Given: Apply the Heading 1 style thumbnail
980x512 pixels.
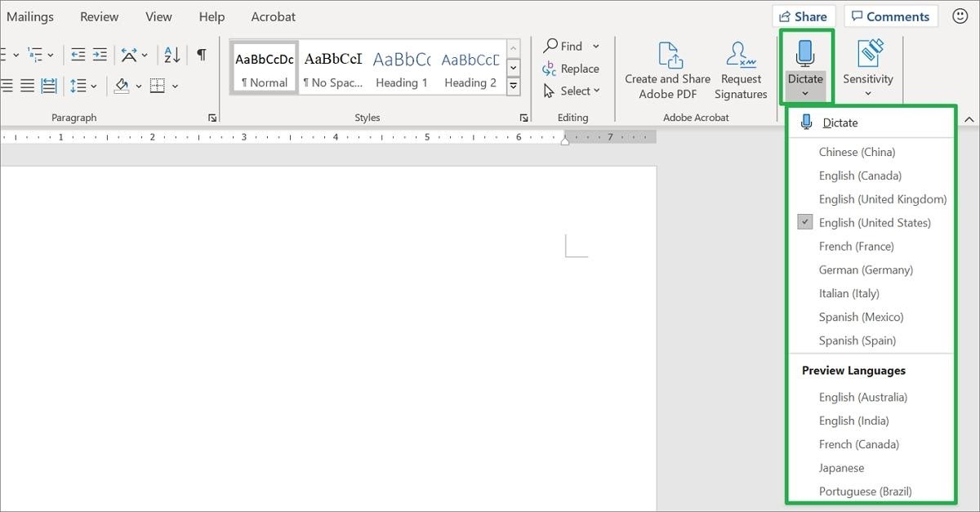Looking at the screenshot, I should click(x=401, y=68).
